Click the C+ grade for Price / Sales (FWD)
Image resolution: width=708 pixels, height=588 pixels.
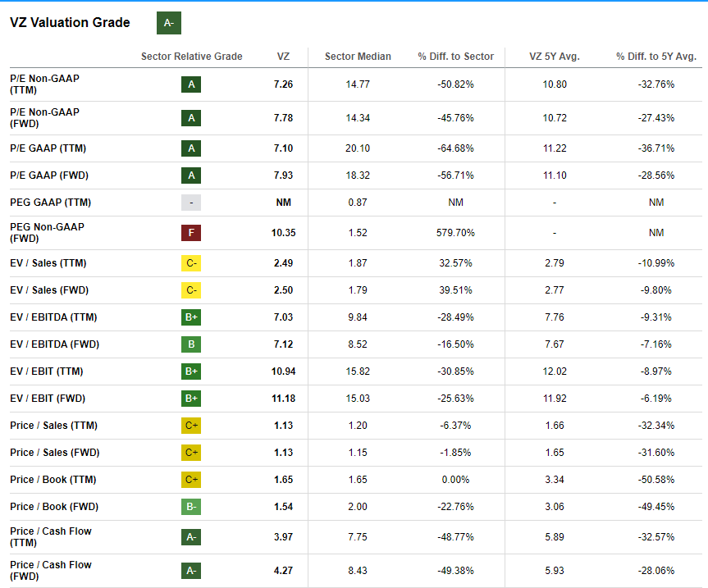click(190, 452)
